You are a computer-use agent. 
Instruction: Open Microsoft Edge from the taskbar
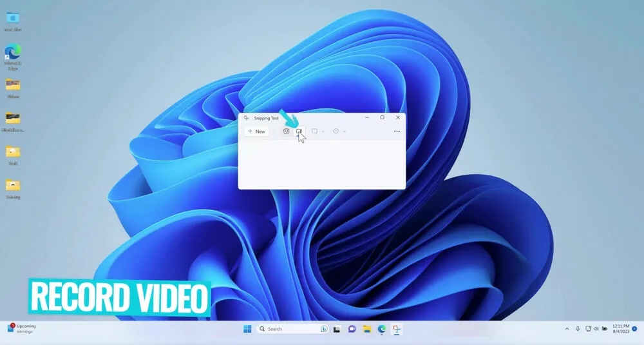[x=382, y=329]
